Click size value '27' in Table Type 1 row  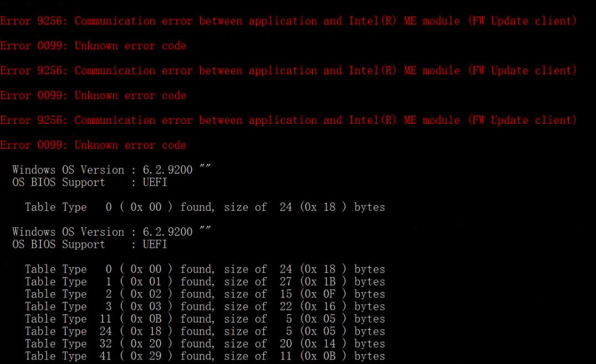pyautogui.click(x=285, y=282)
